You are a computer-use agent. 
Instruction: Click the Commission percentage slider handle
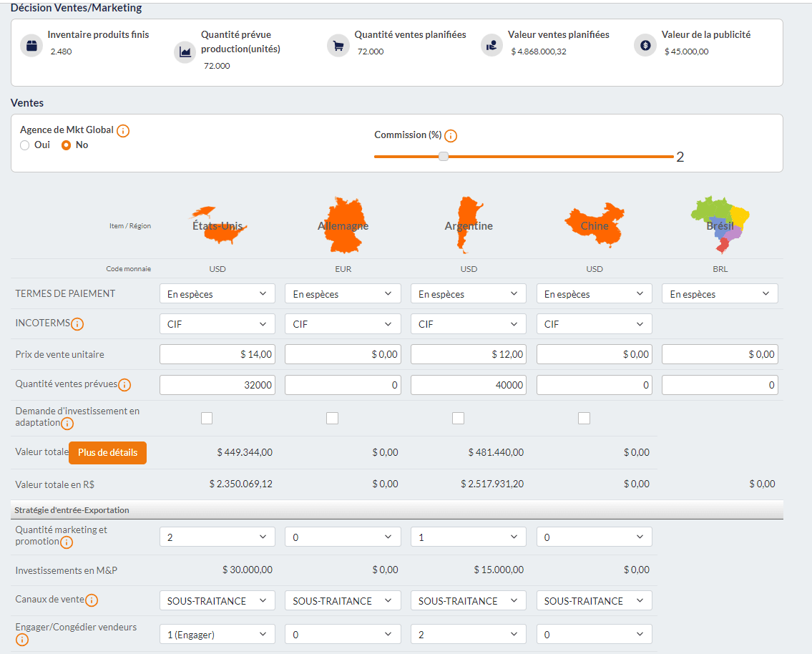point(444,157)
